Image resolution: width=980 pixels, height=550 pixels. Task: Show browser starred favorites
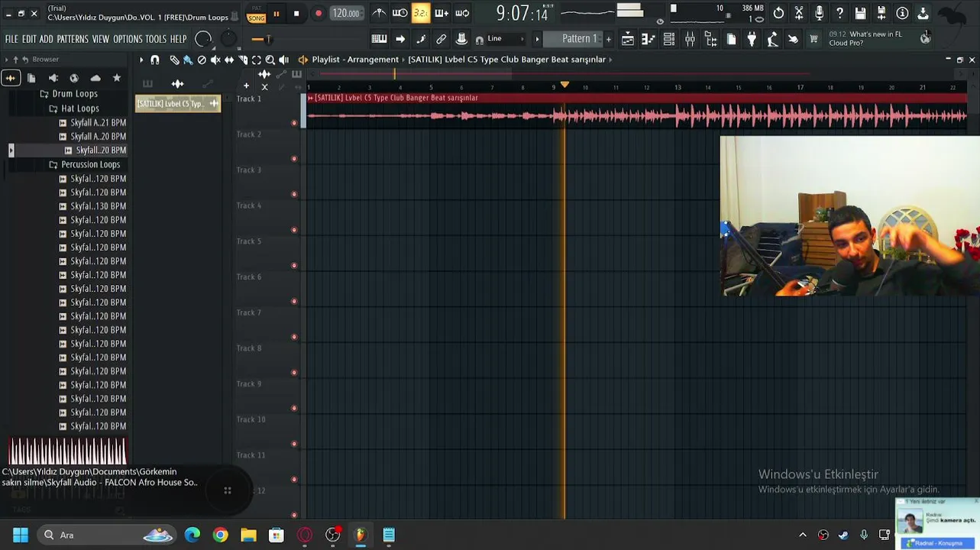point(117,78)
